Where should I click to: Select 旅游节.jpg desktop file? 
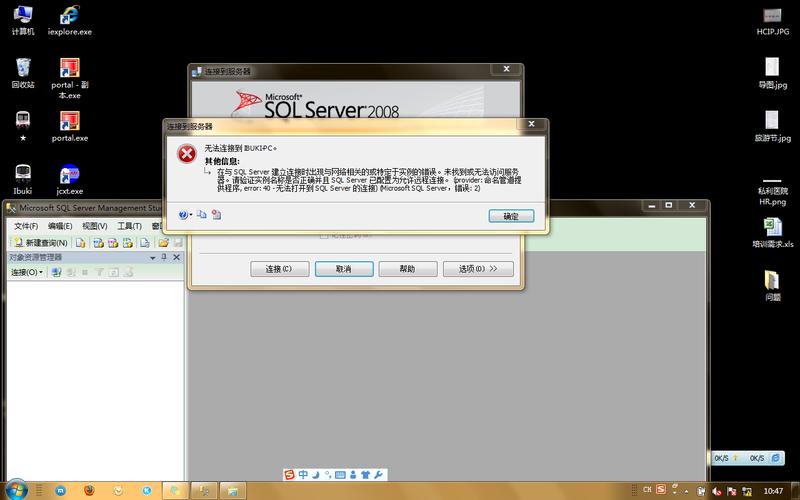click(772, 127)
